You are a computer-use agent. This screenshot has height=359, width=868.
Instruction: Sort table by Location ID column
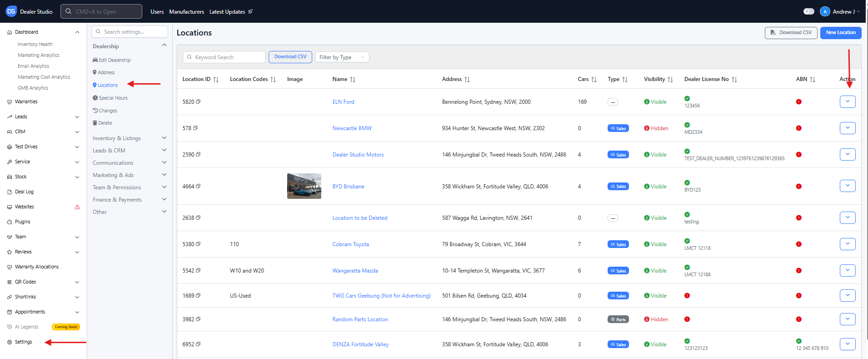point(216,80)
